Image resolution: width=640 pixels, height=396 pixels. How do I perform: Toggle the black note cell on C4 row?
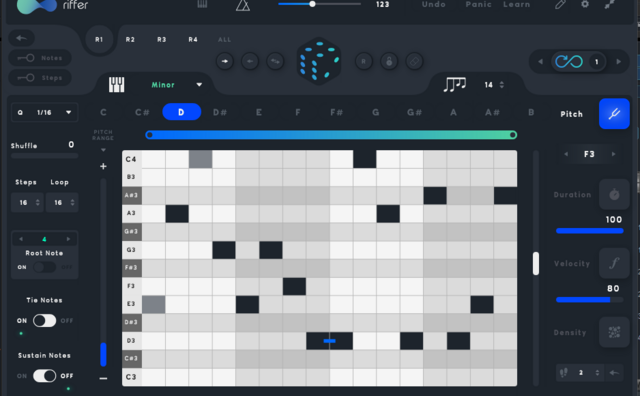pos(364,159)
